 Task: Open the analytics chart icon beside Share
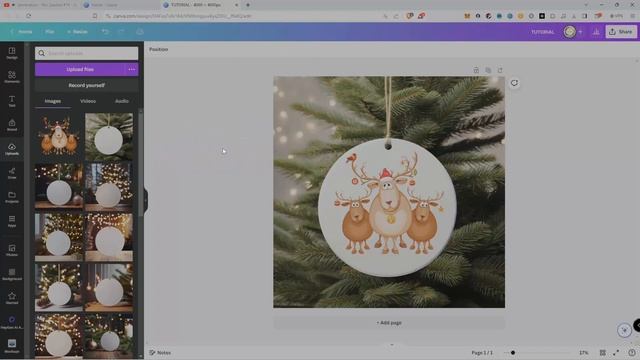pos(596,32)
